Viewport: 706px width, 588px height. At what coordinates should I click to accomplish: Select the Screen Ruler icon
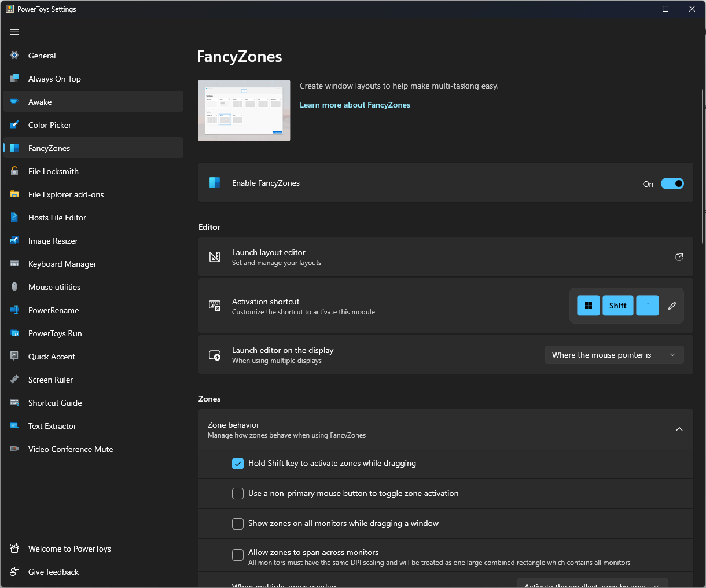[13, 379]
